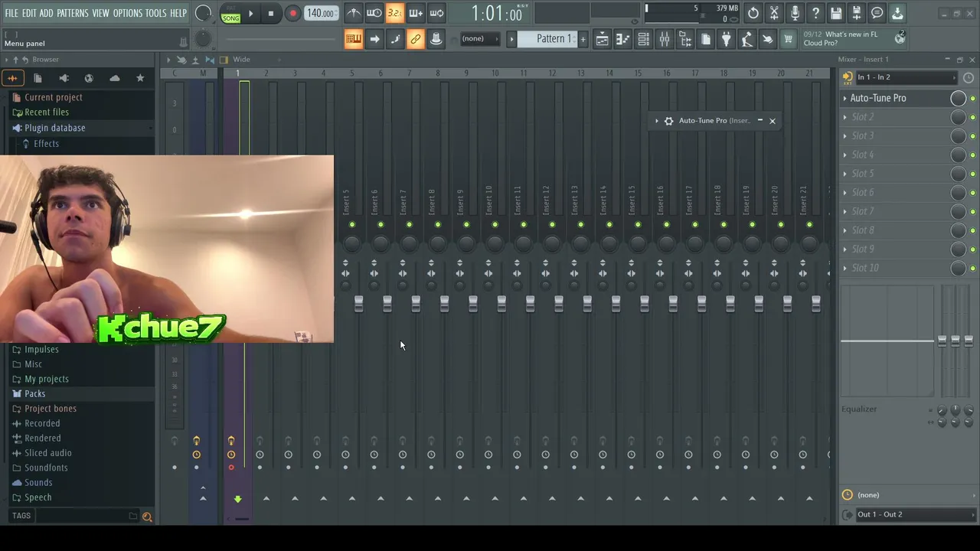Open the Playlist view icon
Screen dimensions: 980x551
coord(603,39)
